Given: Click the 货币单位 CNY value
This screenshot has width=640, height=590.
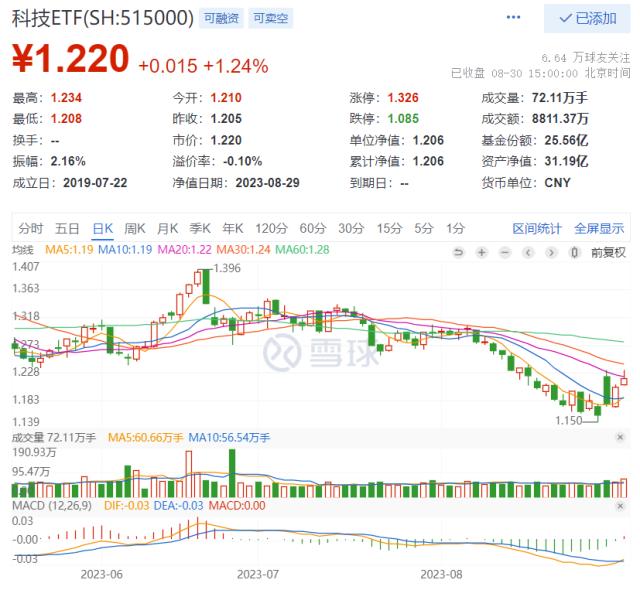Looking at the screenshot, I should (x=558, y=183).
